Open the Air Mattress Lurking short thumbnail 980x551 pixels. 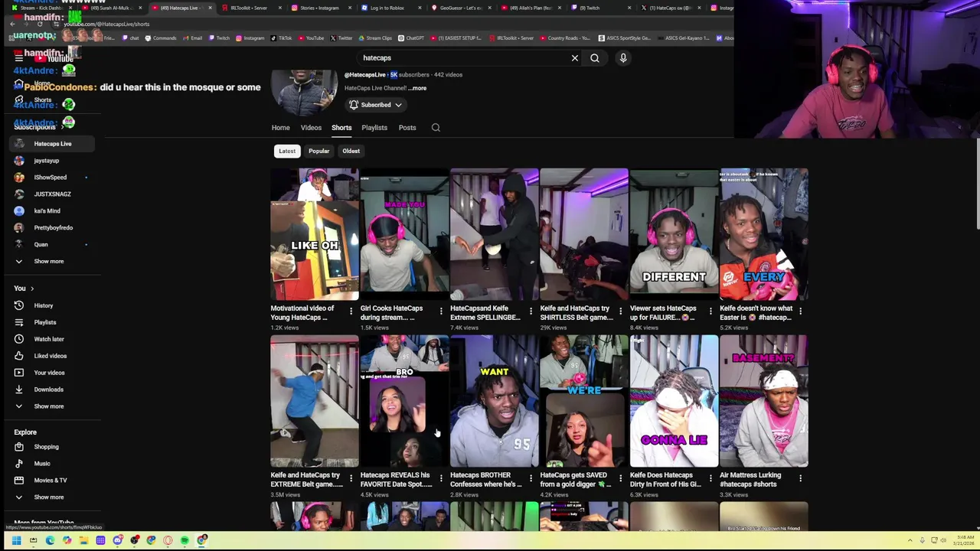(763, 401)
